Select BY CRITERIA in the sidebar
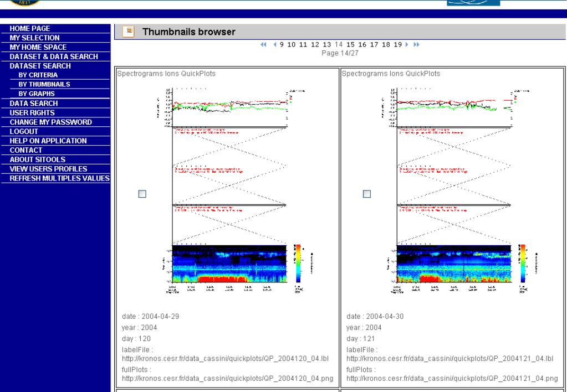This screenshot has height=392, width=567. (x=38, y=75)
